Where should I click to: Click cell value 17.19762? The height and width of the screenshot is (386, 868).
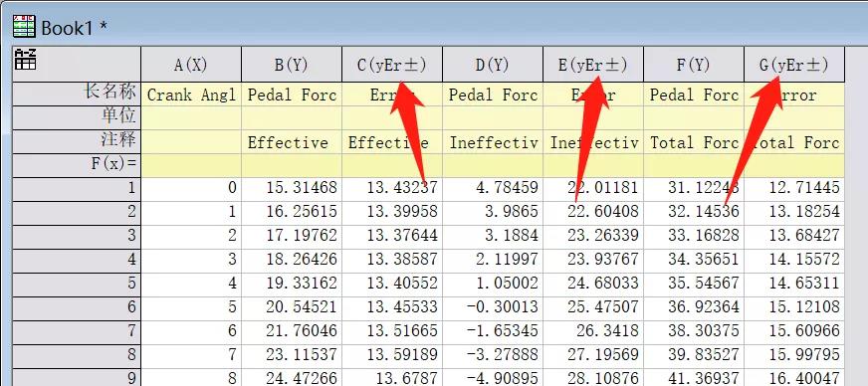click(292, 236)
